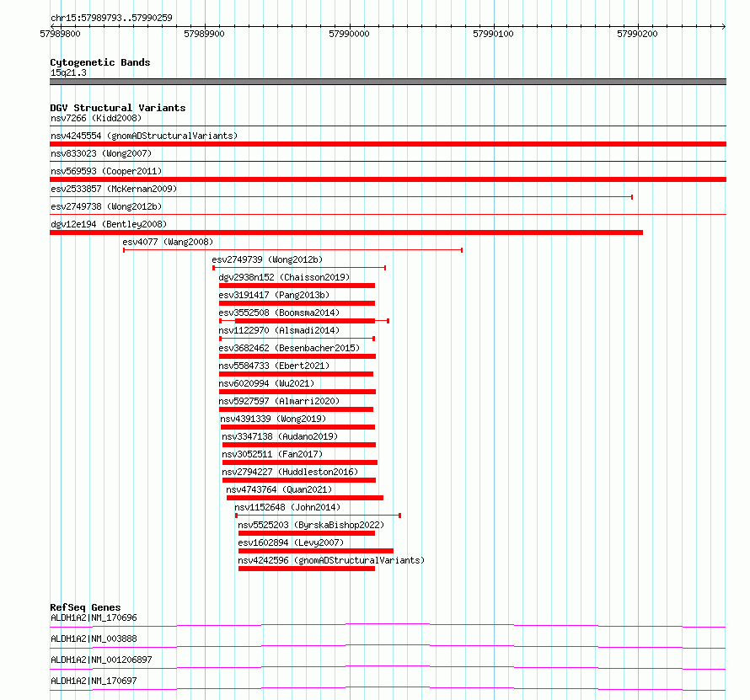Open variant nsv3347138 (Audano2019)
The width and height of the screenshot is (750, 700).
[x=280, y=436]
